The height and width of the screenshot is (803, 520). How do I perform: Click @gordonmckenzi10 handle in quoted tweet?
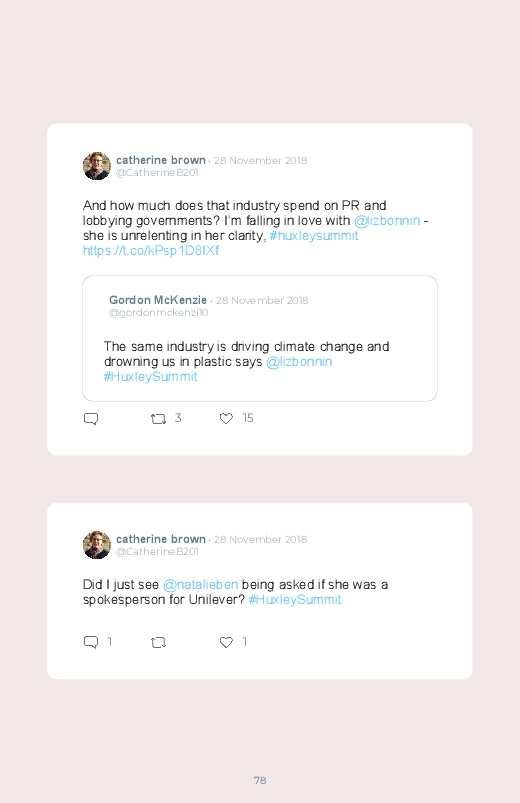[158, 312]
